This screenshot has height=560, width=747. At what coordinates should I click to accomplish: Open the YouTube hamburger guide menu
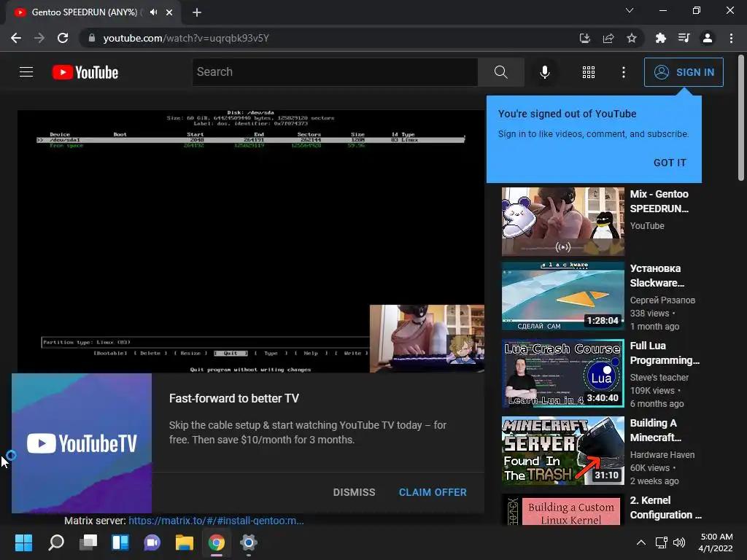(26, 72)
